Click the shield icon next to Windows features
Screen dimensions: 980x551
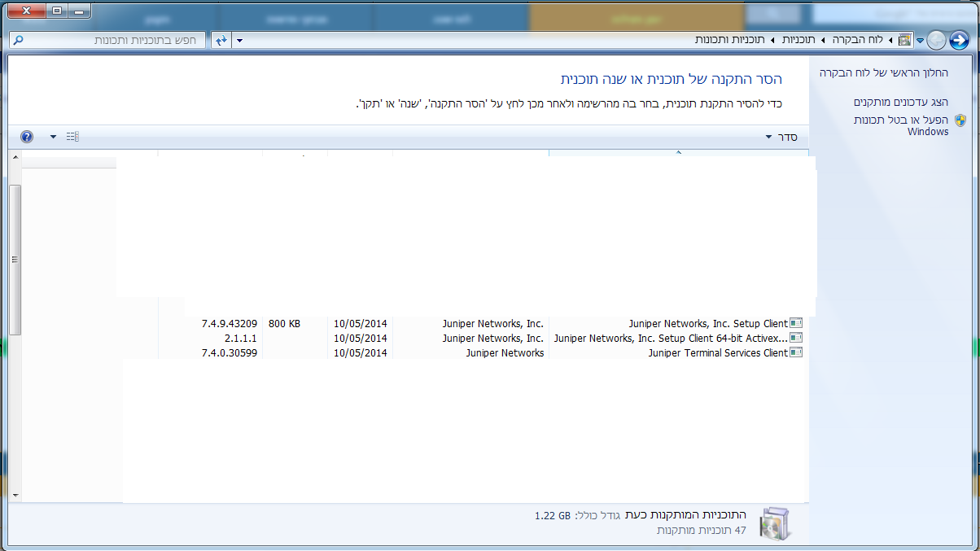(x=960, y=120)
